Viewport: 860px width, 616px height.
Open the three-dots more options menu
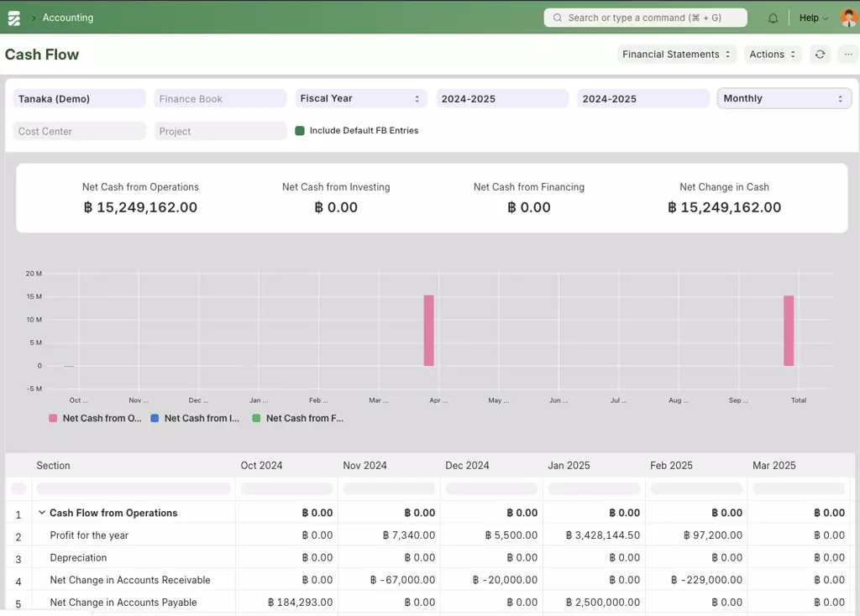click(848, 55)
